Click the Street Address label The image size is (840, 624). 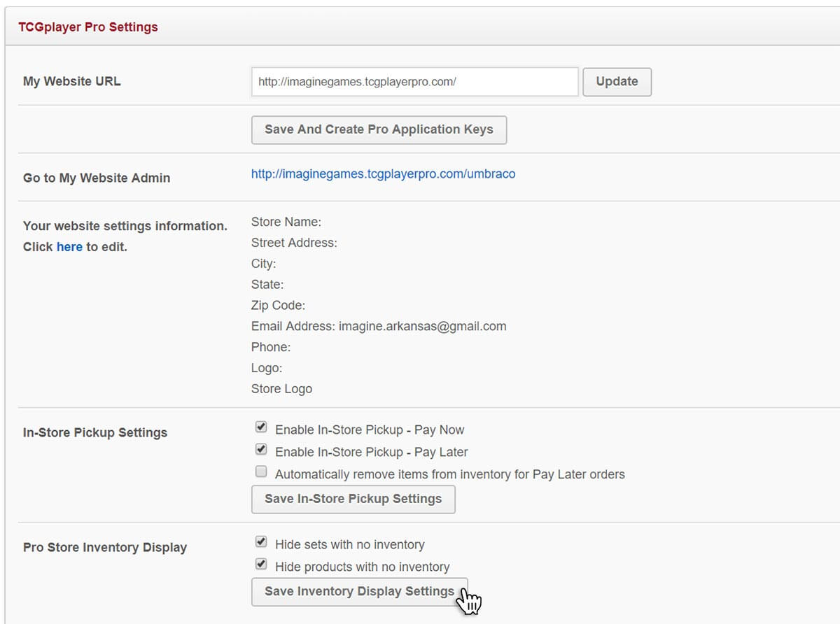pos(294,243)
